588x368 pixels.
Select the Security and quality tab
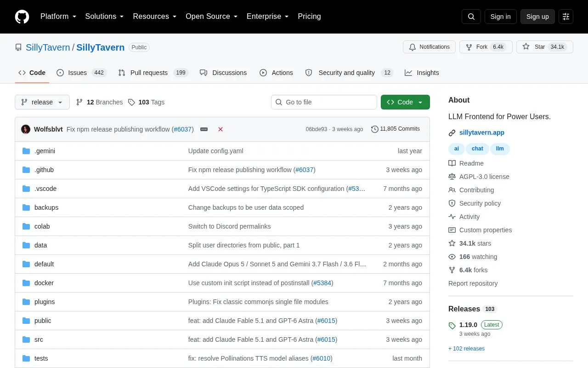click(349, 73)
